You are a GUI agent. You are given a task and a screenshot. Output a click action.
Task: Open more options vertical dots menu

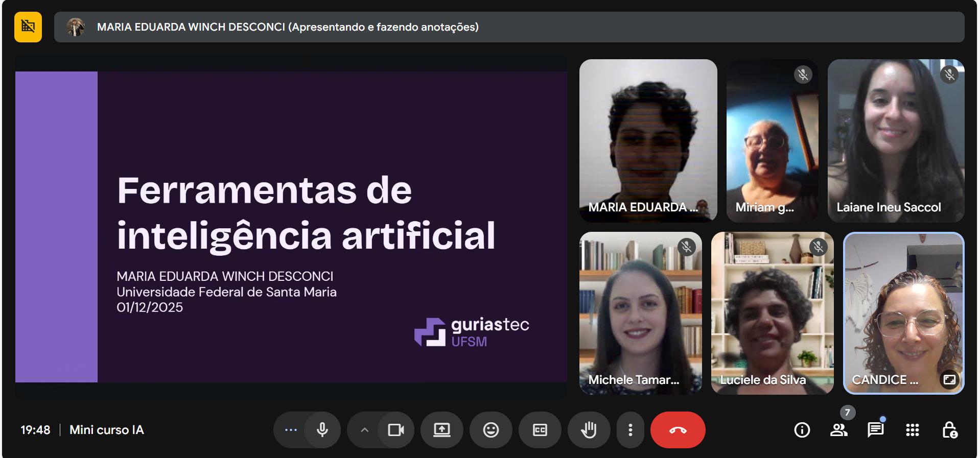630,430
